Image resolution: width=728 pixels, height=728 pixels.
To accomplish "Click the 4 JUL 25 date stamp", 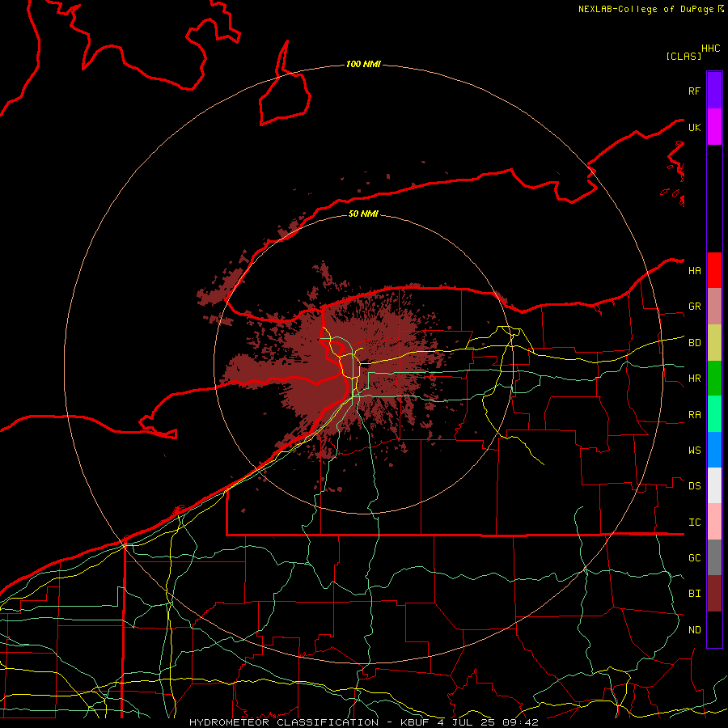I will (x=468, y=722).
